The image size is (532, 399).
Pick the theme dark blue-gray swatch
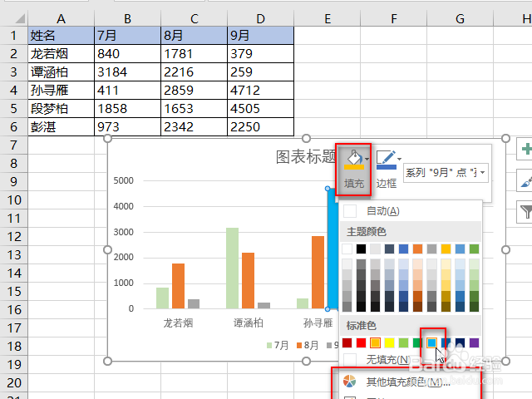389,249
